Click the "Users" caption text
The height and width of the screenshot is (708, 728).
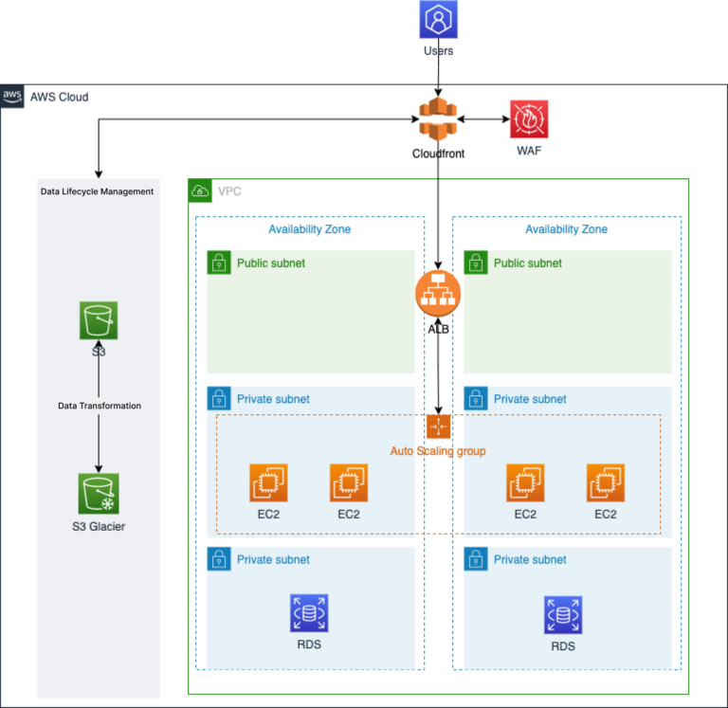[438, 50]
